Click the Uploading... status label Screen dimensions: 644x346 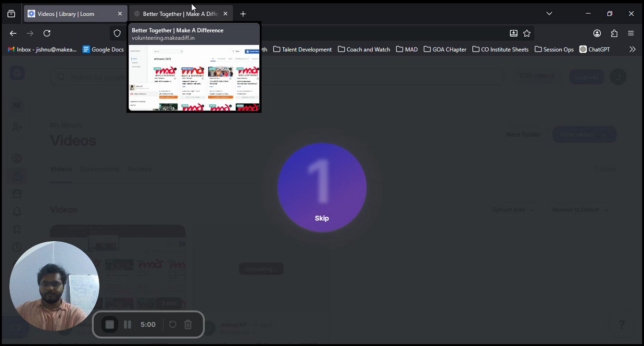(x=261, y=269)
